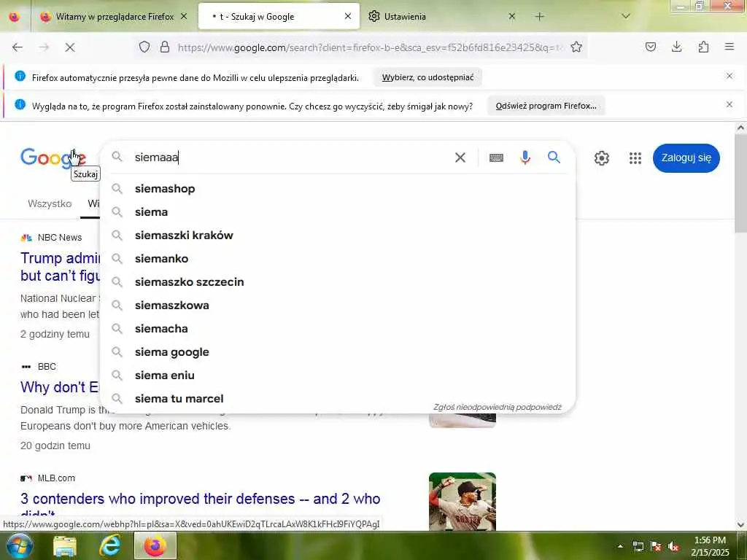Open the Firefox hamburger menu
747x560 pixels.
pyautogui.click(x=729, y=47)
